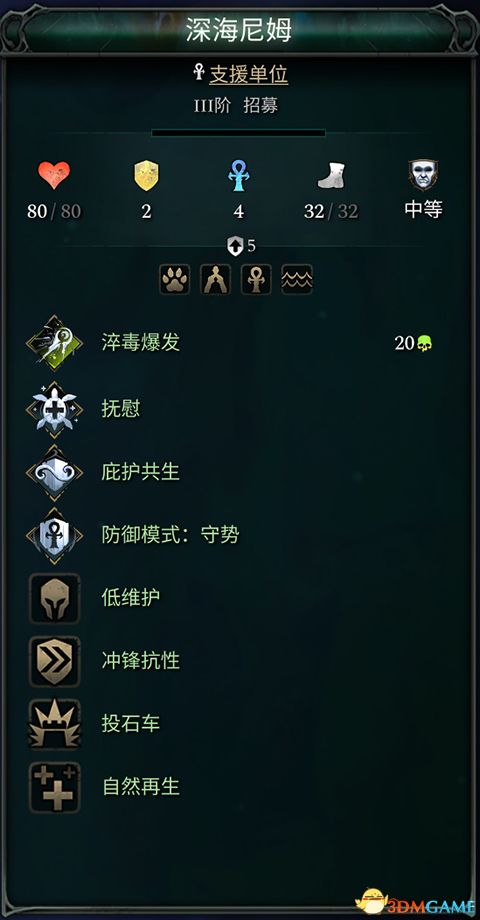The image size is (480, 920).
Task: Select the water waves trait icon
Action: (297, 279)
